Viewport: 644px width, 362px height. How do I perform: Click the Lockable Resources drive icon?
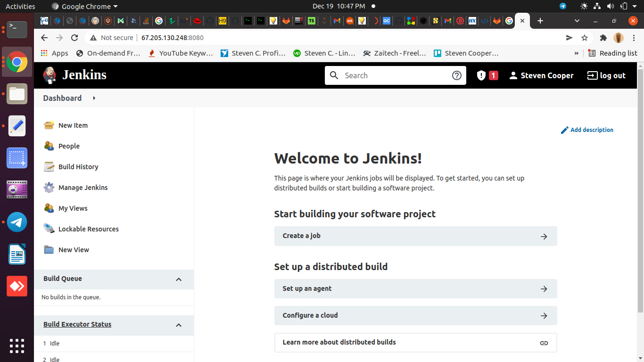pyautogui.click(x=49, y=229)
